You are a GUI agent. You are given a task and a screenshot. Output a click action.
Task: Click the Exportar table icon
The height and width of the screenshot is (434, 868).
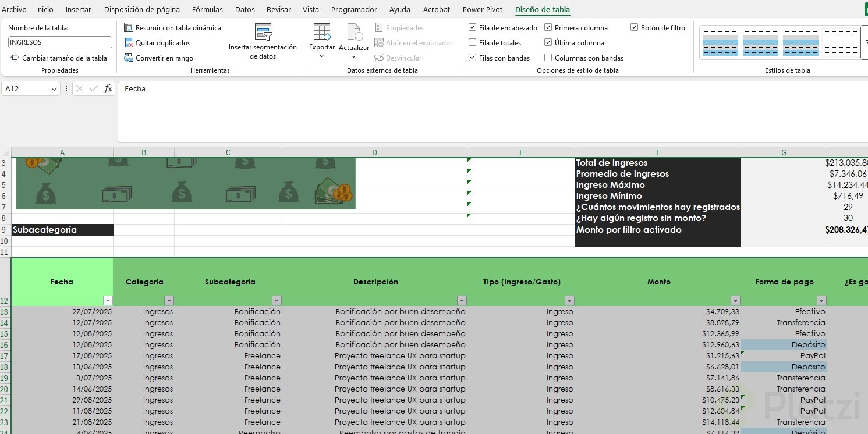321,32
